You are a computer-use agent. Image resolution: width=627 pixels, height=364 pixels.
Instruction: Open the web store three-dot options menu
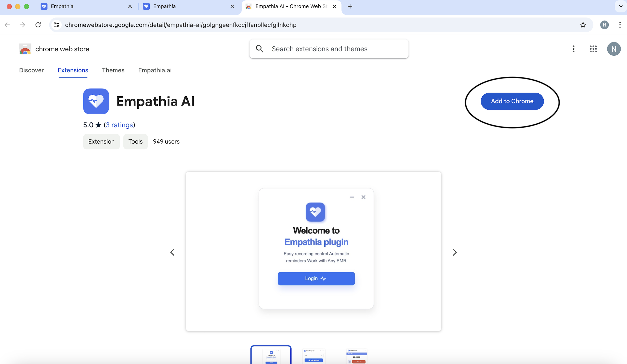coord(573,49)
